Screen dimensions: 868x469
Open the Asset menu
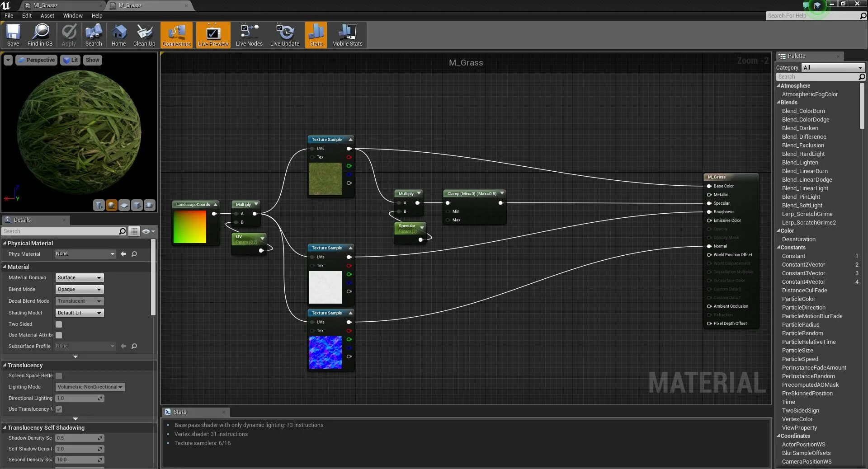click(47, 16)
